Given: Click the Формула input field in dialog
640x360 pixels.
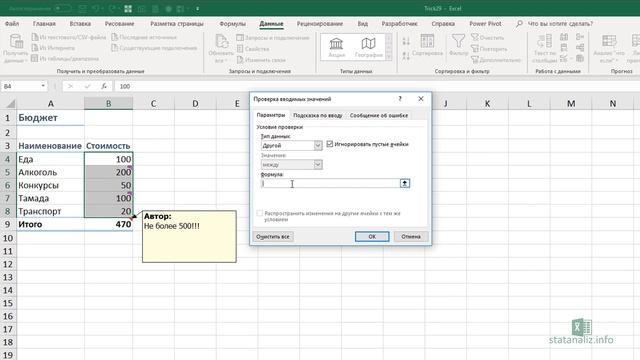Looking at the screenshot, I should pyautogui.click(x=330, y=183).
